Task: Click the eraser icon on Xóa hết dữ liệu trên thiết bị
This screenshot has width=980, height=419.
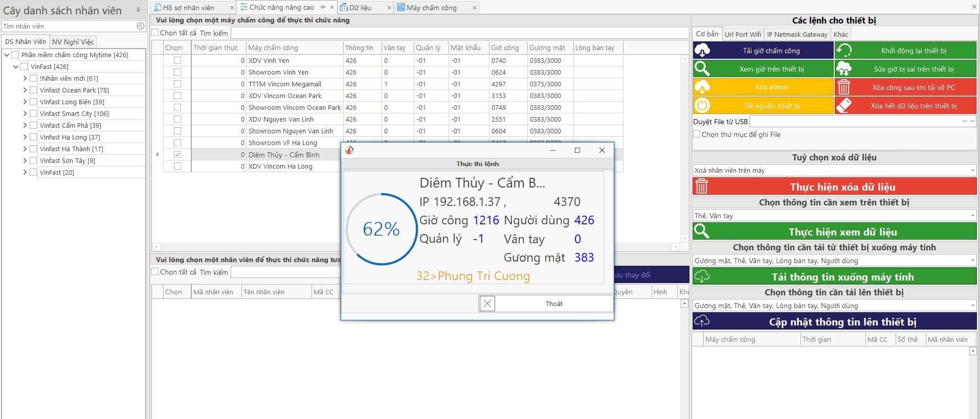Action: pyautogui.click(x=843, y=106)
